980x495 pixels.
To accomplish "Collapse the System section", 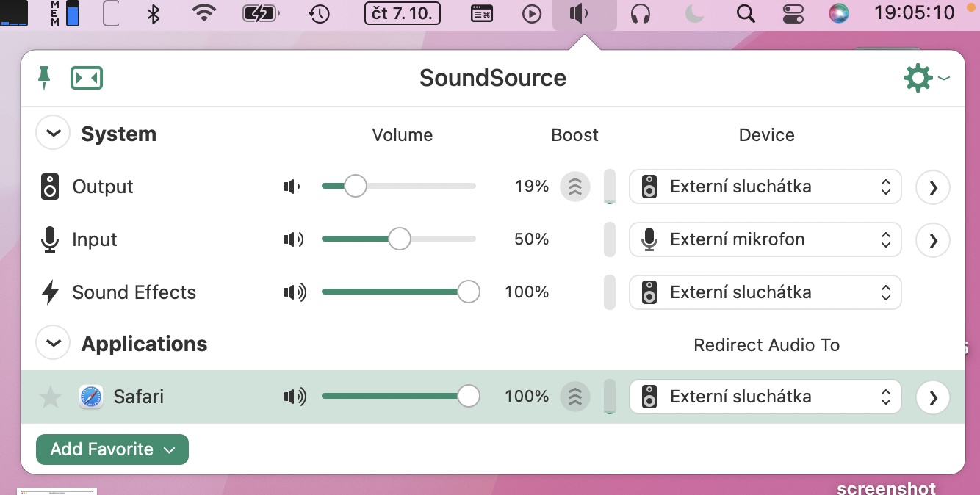I will point(53,134).
